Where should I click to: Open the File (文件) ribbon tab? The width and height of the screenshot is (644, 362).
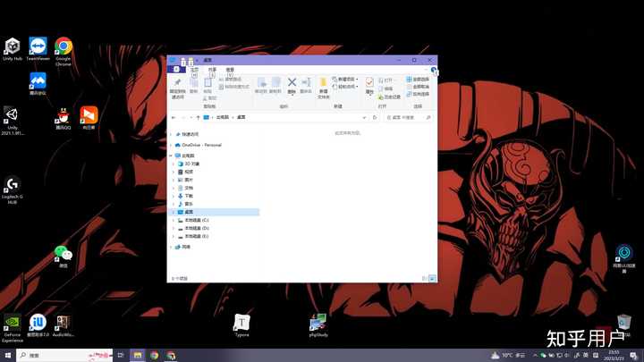click(176, 70)
